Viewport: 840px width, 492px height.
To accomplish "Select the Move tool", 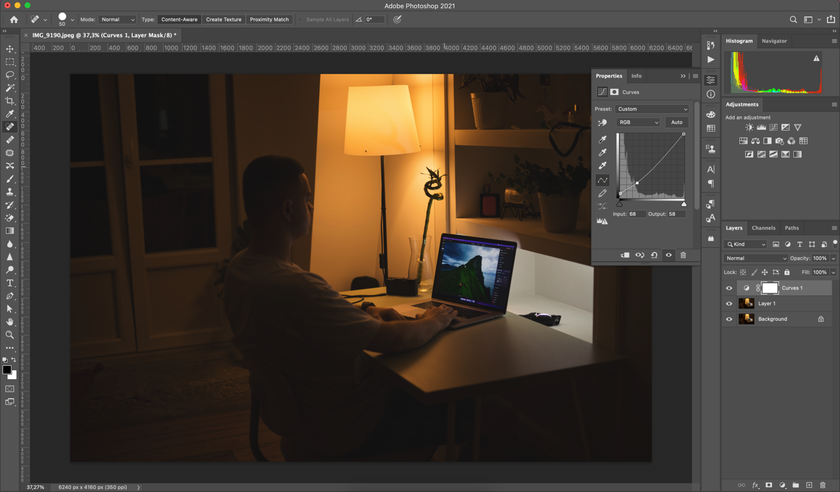I will [x=10, y=49].
